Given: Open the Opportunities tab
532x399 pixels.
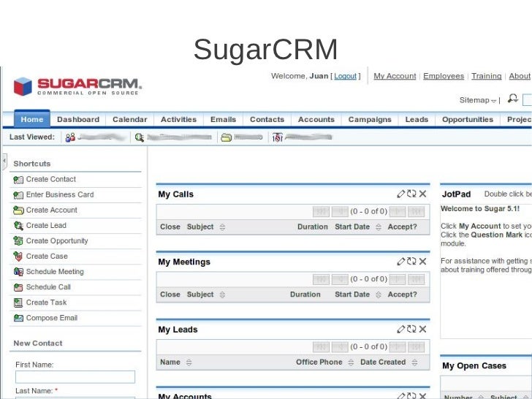Looking at the screenshot, I should click(468, 119).
